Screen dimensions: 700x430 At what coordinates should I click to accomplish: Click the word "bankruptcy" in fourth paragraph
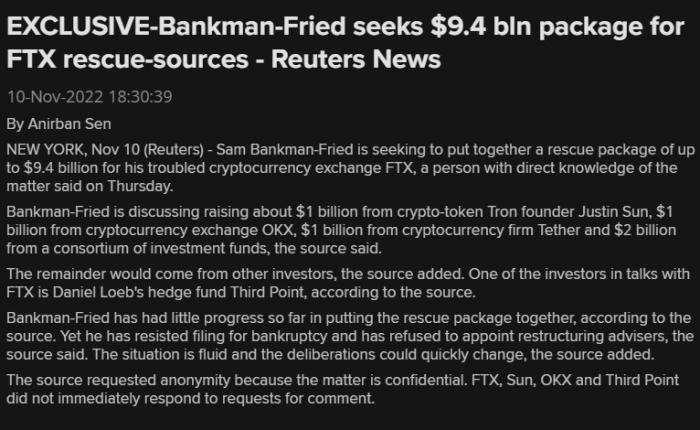289,336
